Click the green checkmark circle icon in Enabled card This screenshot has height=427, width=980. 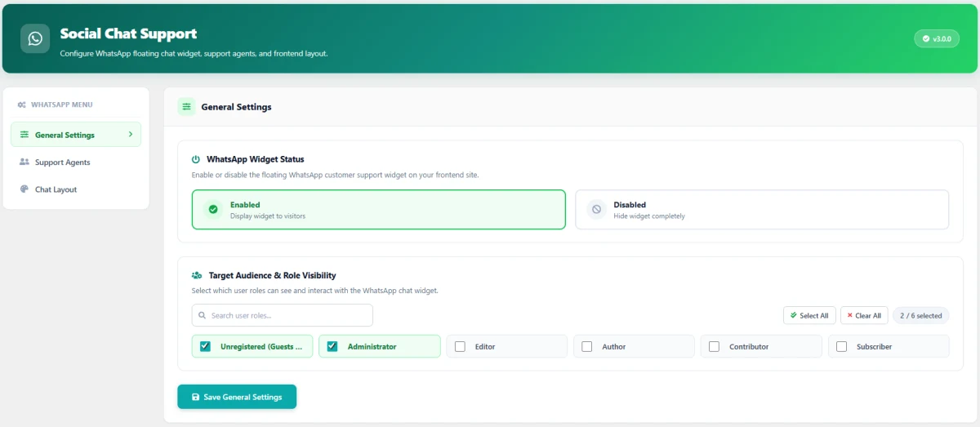point(213,210)
